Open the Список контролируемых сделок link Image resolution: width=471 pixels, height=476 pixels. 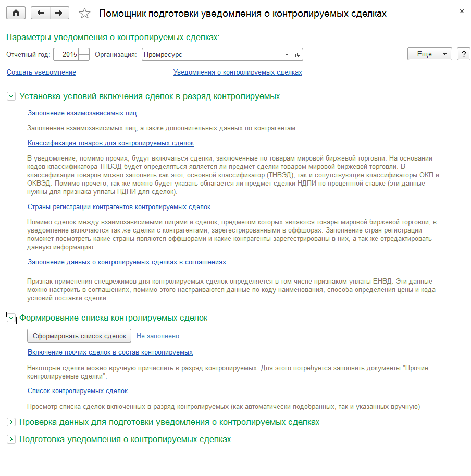point(77,391)
